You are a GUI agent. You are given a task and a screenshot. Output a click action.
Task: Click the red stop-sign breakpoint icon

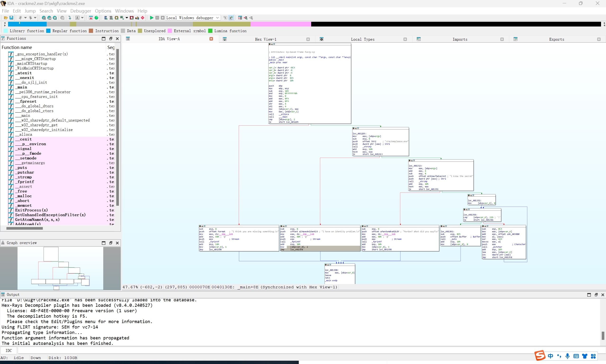[x=143, y=18]
